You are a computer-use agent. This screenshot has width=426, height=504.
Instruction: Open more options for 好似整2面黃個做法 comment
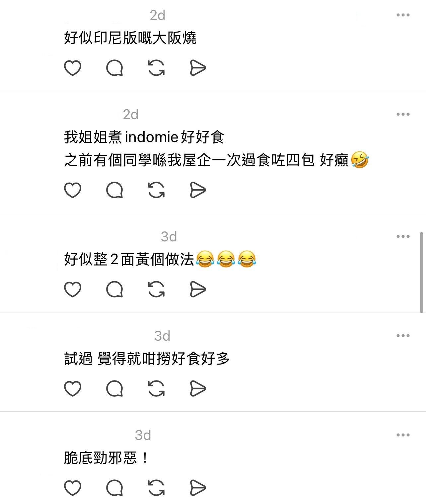(403, 236)
